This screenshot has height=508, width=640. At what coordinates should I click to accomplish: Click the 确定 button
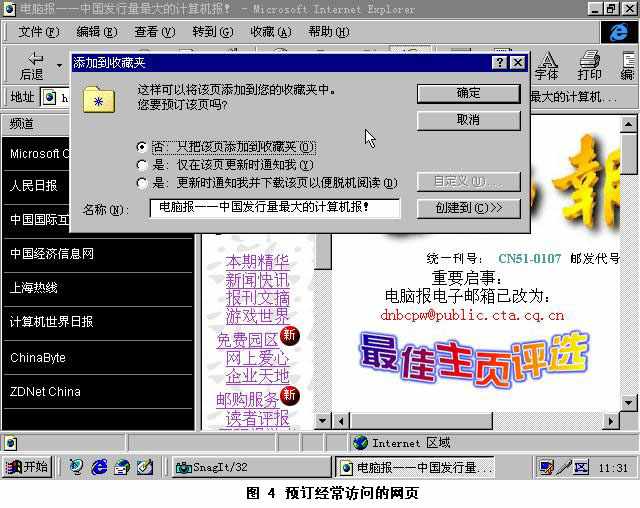[x=469, y=93]
